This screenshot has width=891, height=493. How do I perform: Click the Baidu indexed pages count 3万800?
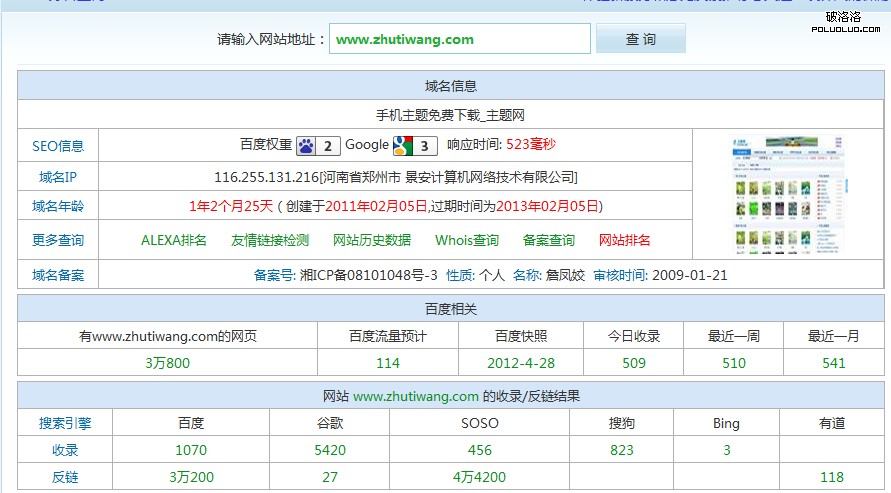167,363
